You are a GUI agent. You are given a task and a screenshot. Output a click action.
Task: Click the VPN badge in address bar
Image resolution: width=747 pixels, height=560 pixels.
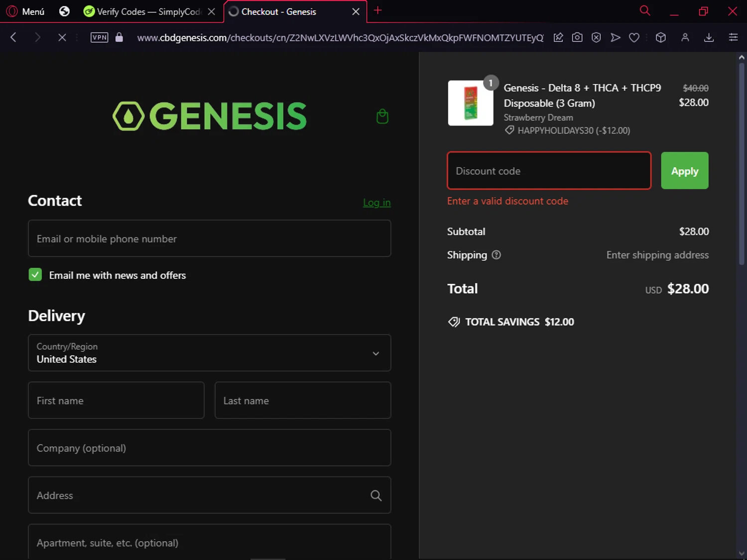(100, 37)
